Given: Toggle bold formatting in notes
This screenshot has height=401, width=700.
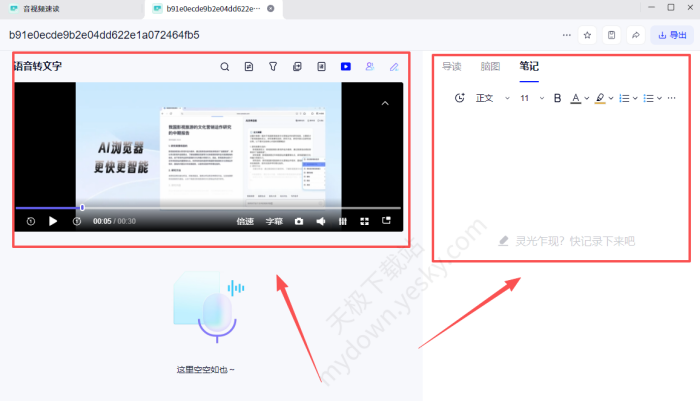Looking at the screenshot, I should 557,98.
